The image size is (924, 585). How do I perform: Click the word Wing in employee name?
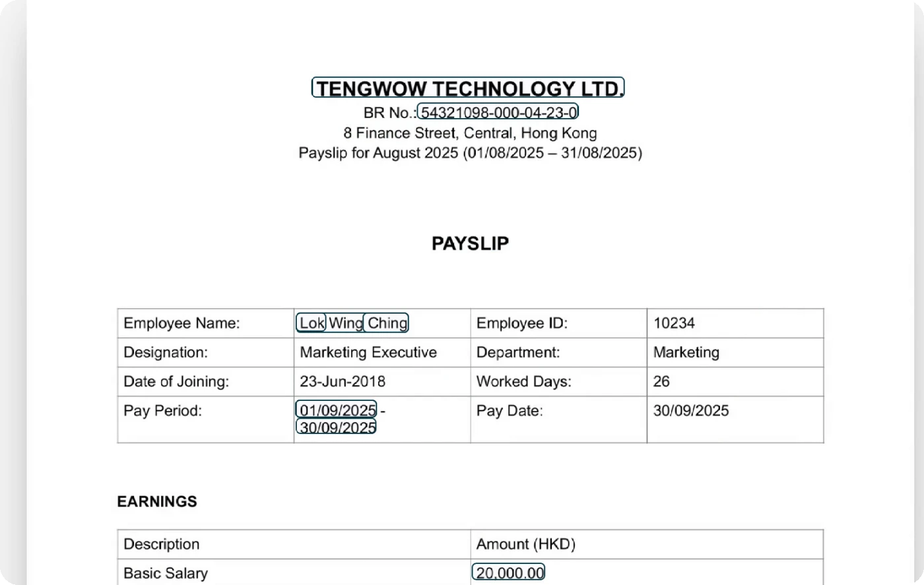click(x=346, y=323)
